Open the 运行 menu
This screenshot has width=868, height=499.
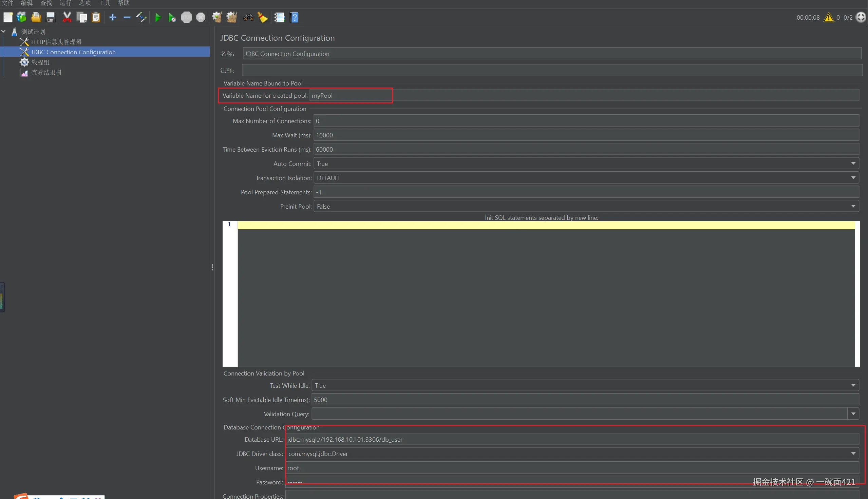(65, 3)
